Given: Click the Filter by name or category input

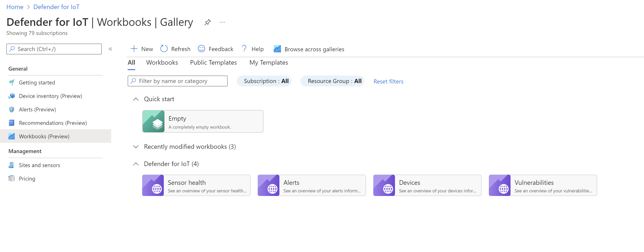Looking at the screenshot, I should point(177,81).
